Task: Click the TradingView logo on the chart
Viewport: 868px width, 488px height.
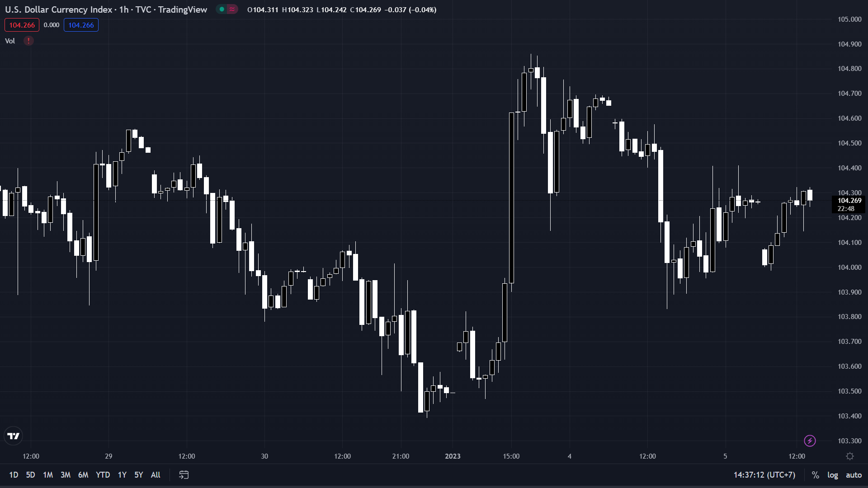Action: pos(14,436)
